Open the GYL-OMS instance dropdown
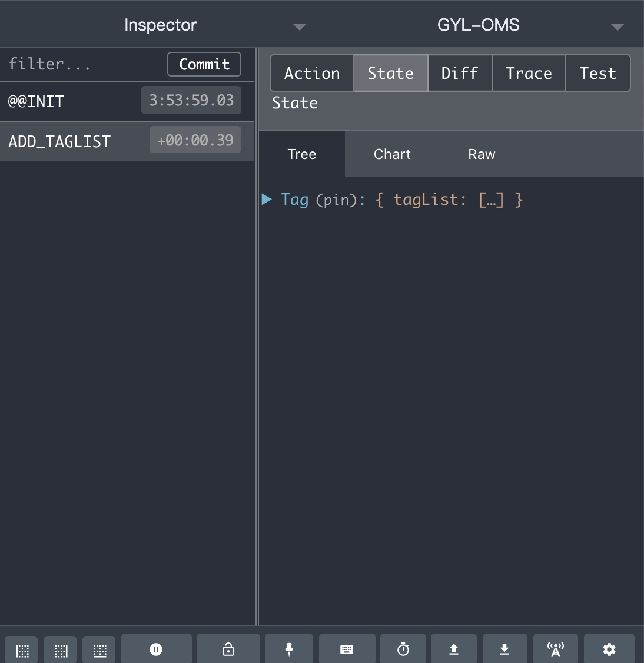Screen dimensions: 644x663 [x=618, y=27]
